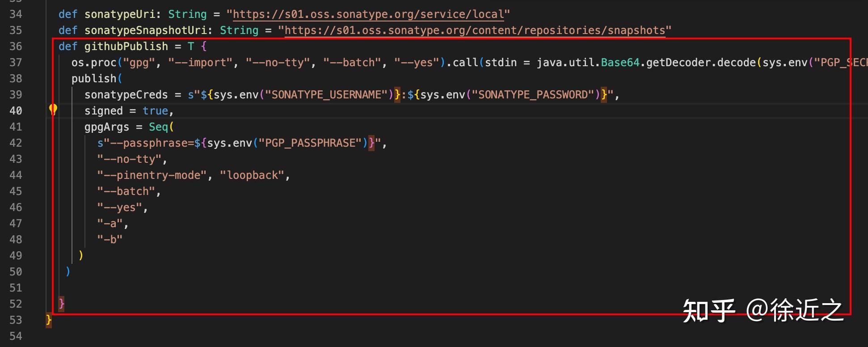Click the true value on line 40
This screenshot has height=347, width=868.
pos(155,111)
